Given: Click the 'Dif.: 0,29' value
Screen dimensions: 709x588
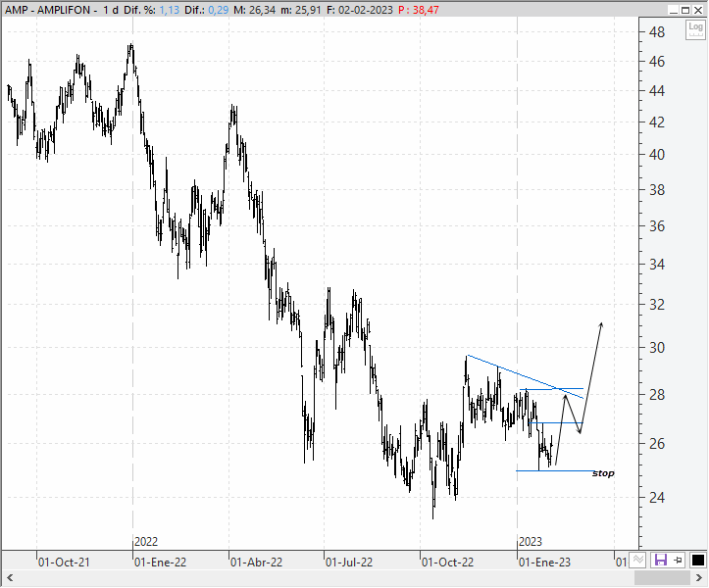Looking at the screenshot, I should click(206, 10).
